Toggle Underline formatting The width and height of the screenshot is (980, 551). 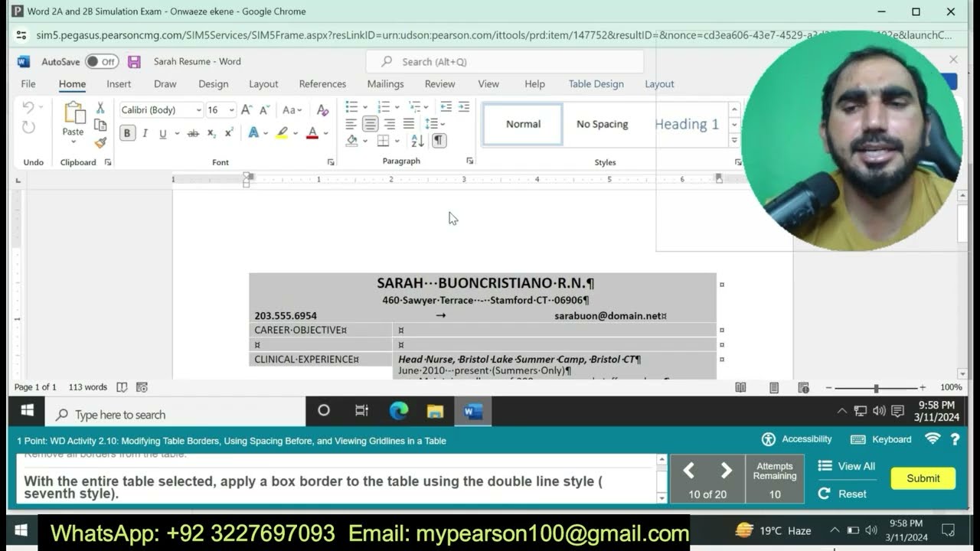[x=162, y=133]
